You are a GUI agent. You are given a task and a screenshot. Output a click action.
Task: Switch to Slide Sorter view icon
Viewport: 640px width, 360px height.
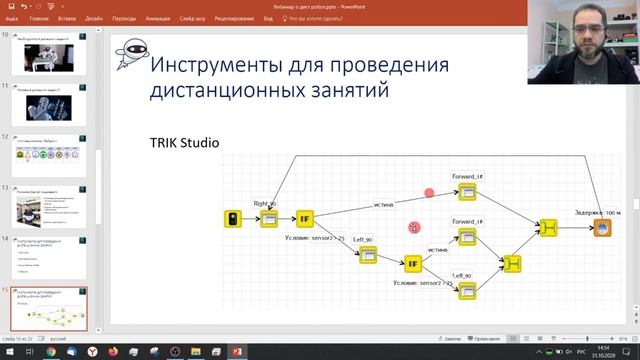(x=527, y=339)
